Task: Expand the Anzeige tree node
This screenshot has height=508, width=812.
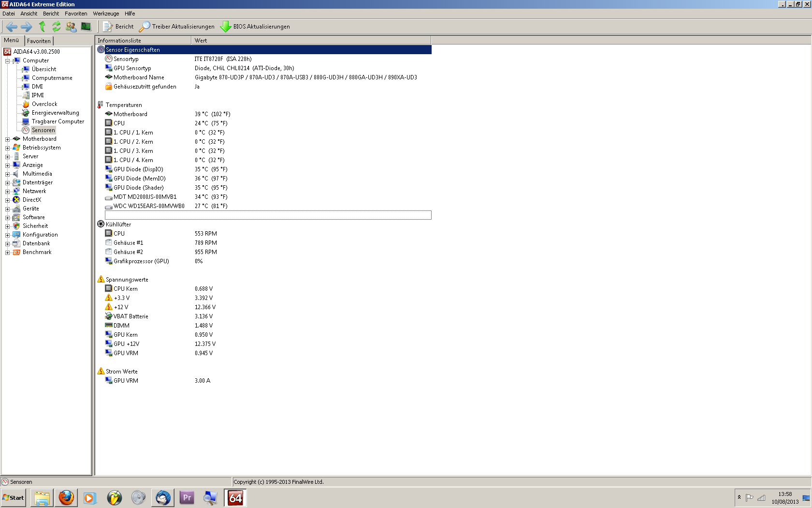Action: [7, 165]
